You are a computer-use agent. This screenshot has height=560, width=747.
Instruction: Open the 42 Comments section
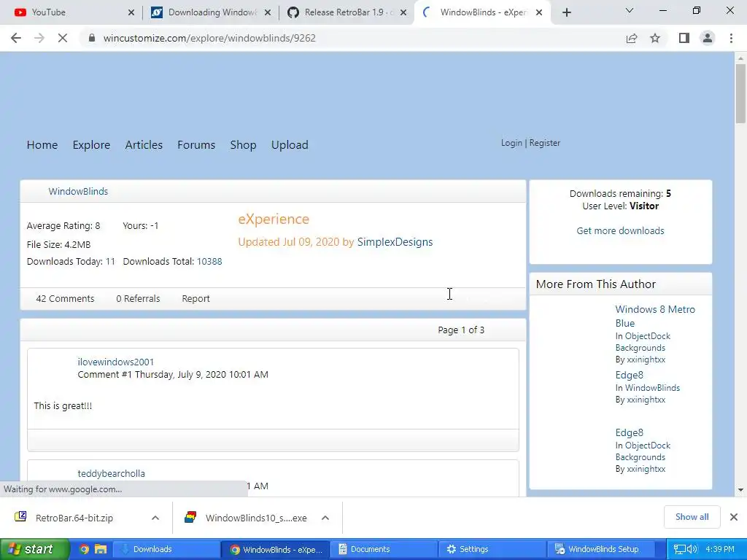tap(65, 298)
